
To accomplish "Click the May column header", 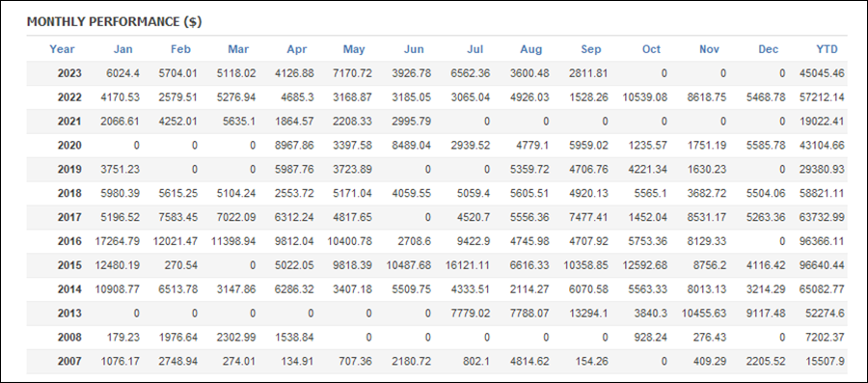I will (x=354, y=49).
